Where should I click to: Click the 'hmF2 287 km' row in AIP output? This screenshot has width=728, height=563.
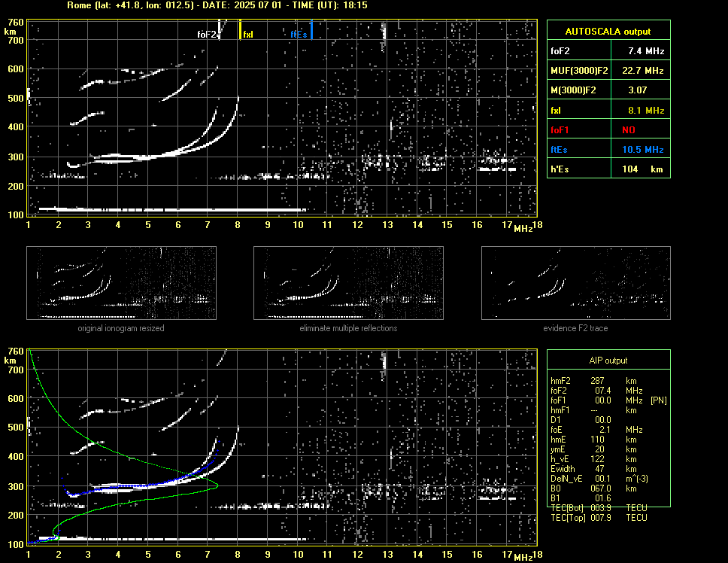(x=593, y=380)
